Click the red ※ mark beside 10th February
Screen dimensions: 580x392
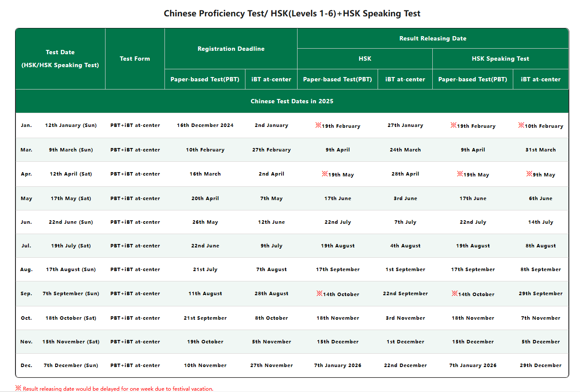click(x=521, y=125)
